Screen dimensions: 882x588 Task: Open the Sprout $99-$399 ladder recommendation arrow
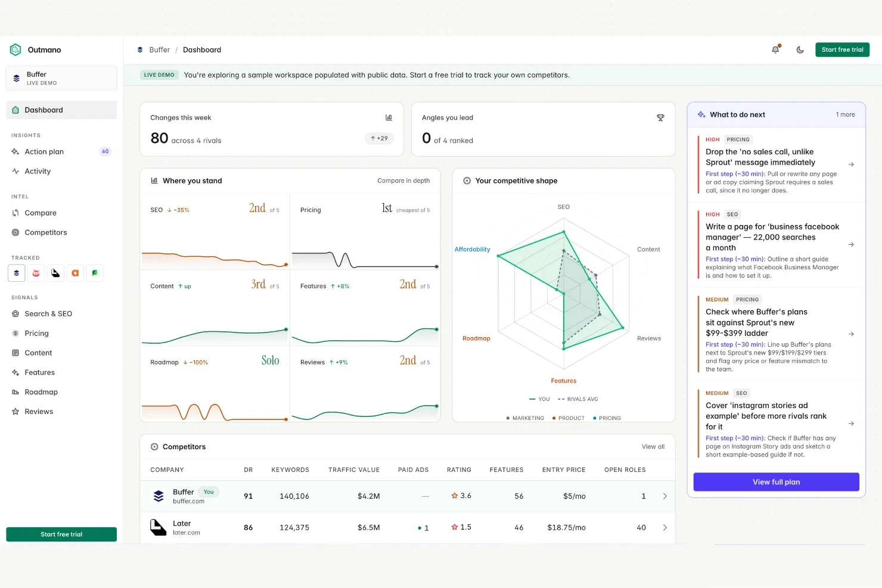pos(851,334)
